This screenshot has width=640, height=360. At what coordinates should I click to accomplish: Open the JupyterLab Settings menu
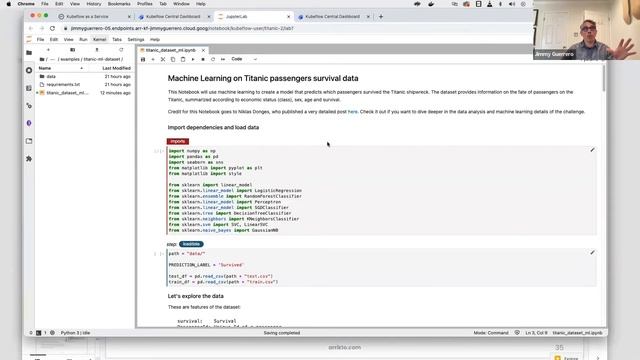click(136, 40)
